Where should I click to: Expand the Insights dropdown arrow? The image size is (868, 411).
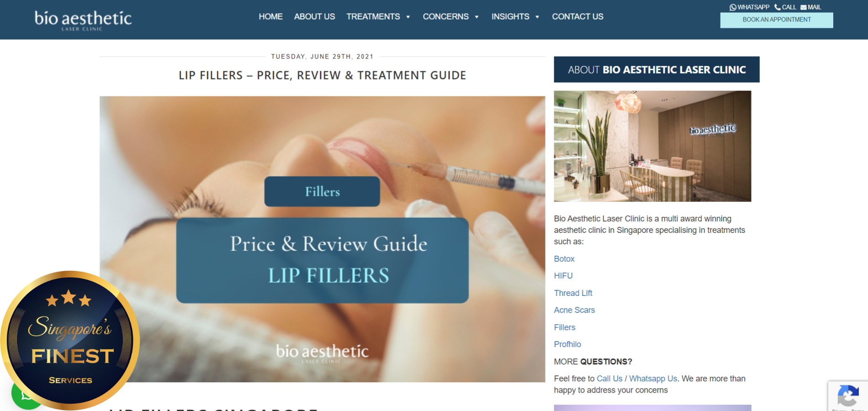point(537,17)
